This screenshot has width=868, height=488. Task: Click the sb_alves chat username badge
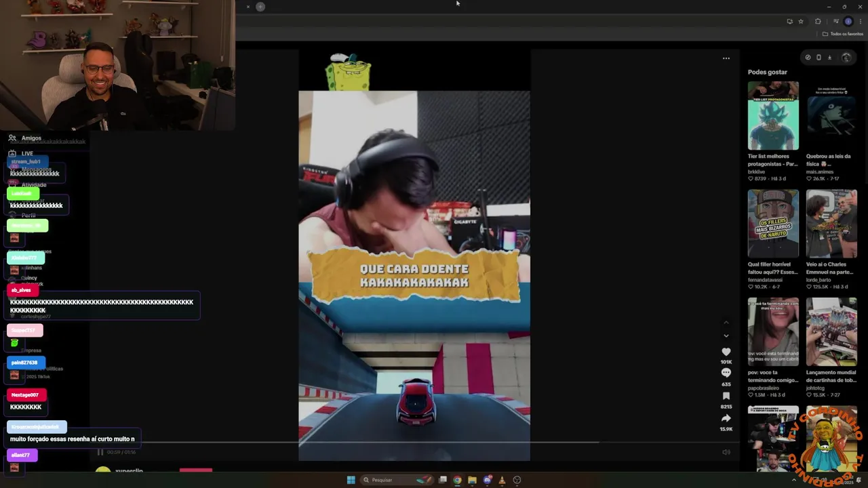21,290
